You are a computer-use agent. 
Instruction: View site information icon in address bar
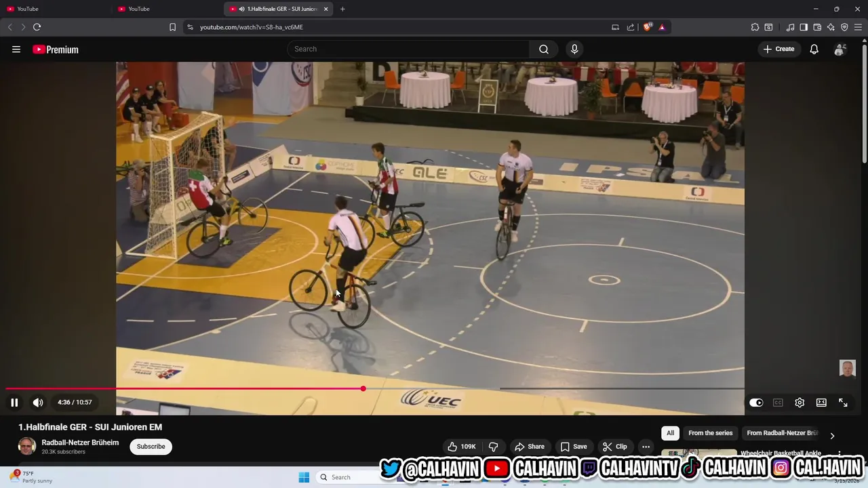click(x=190, y=27)
